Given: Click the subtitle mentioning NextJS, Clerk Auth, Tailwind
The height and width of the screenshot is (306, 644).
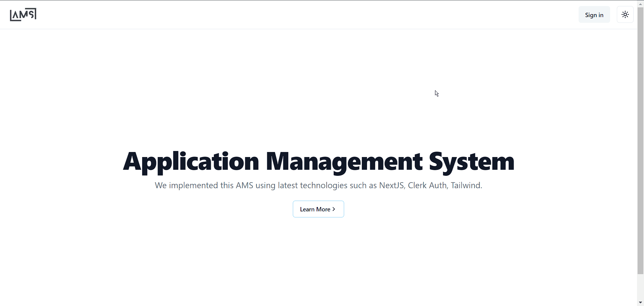Looking at the screenshot, I should pos(318,185).
